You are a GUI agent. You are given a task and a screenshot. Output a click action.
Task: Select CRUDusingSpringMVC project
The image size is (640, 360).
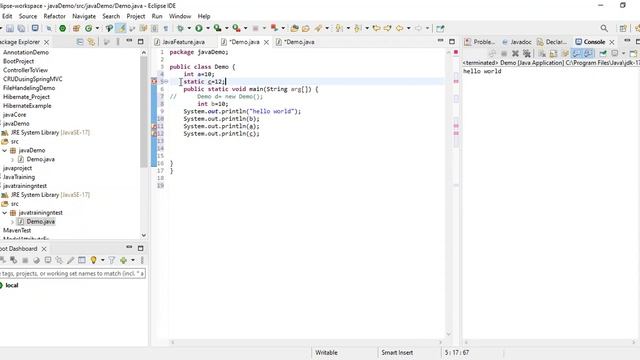tap(33, 79)
